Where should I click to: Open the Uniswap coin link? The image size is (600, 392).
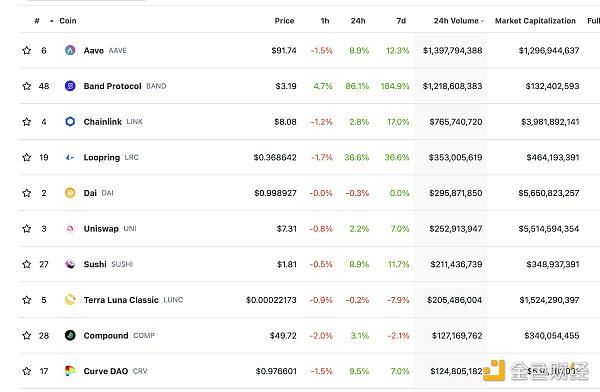tap(101, 229)
